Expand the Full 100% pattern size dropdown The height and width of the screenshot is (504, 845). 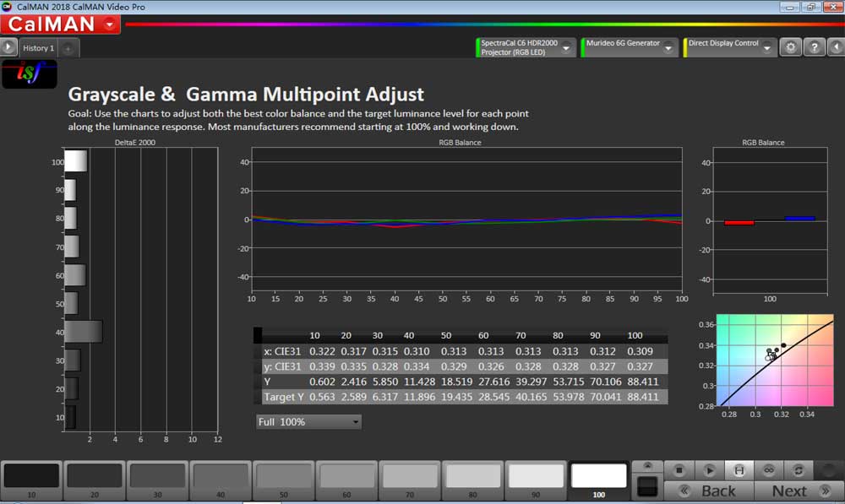[x=356, y=421]
